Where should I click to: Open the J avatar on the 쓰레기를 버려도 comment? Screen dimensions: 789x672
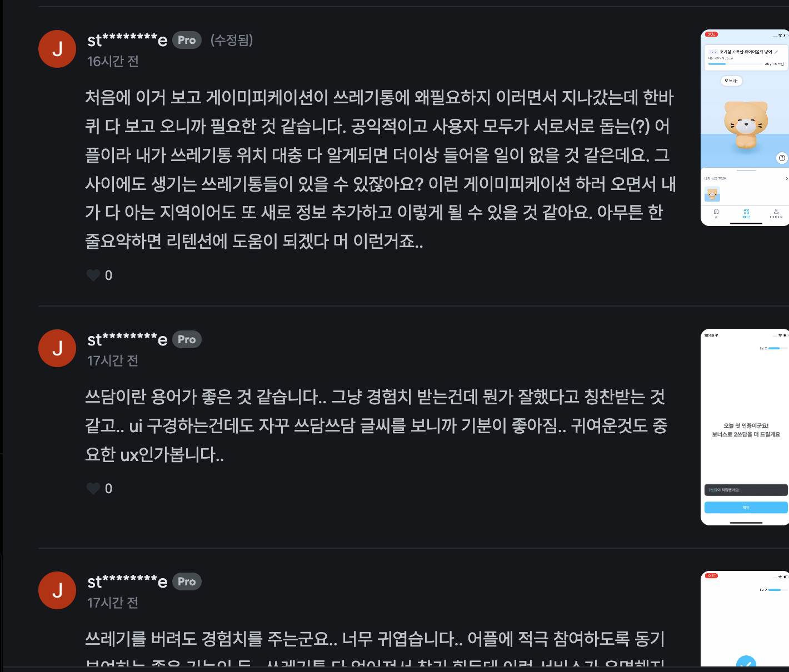click(57, 590)
